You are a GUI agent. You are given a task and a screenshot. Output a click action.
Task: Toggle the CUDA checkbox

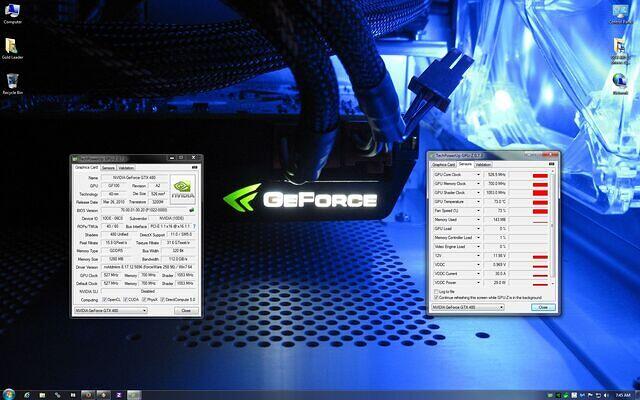(126, 300)
